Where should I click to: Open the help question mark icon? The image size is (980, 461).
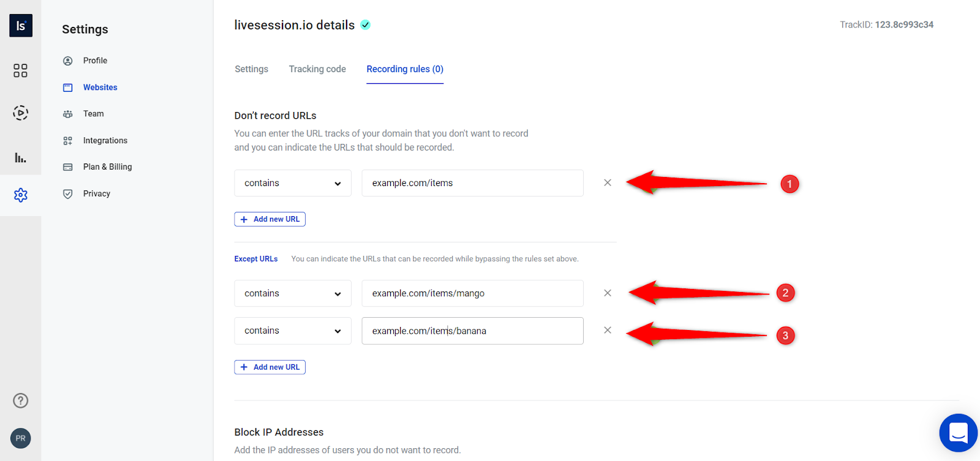tap(20, 400)
